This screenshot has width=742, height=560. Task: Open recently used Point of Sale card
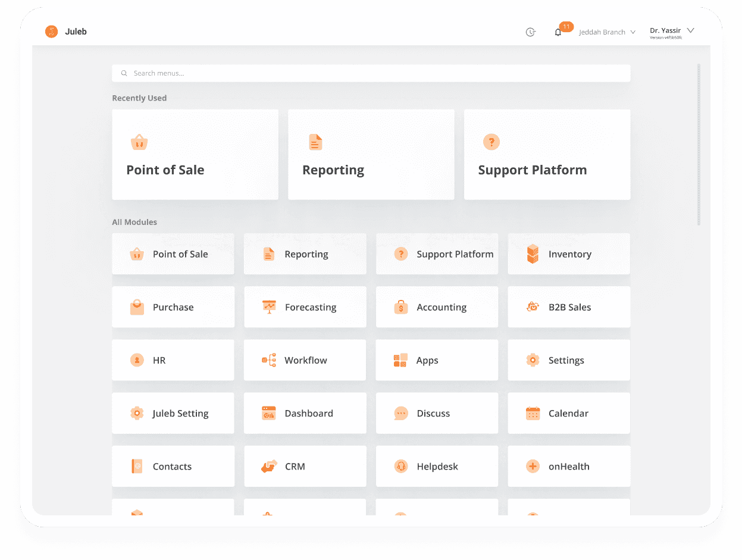tap(195, 155)
